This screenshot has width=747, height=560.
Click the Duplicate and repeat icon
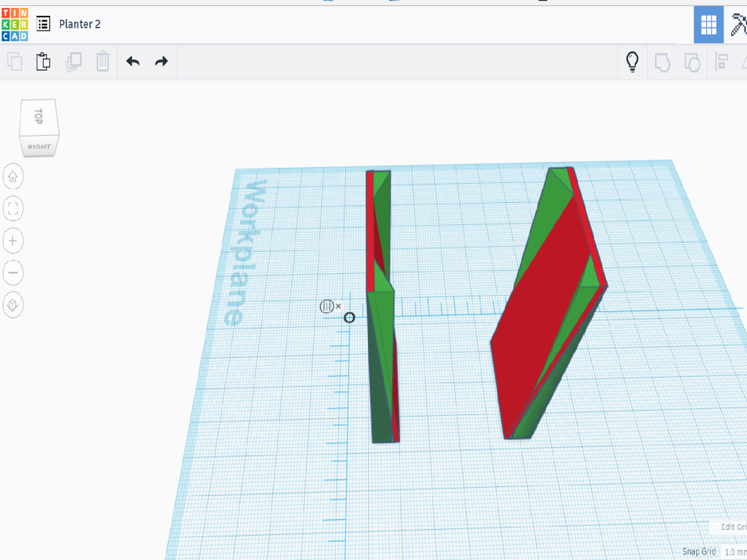[x=74, y=62]
